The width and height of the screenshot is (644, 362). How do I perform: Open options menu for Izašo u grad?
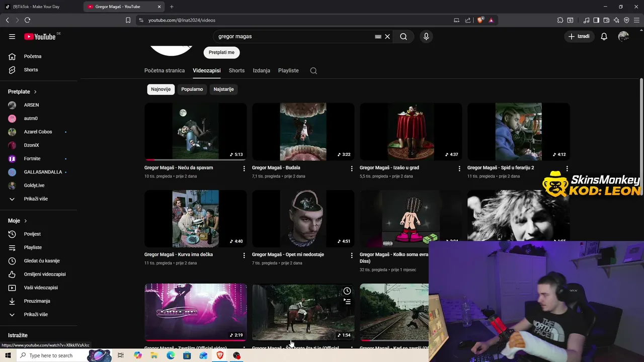coord(459,168)
